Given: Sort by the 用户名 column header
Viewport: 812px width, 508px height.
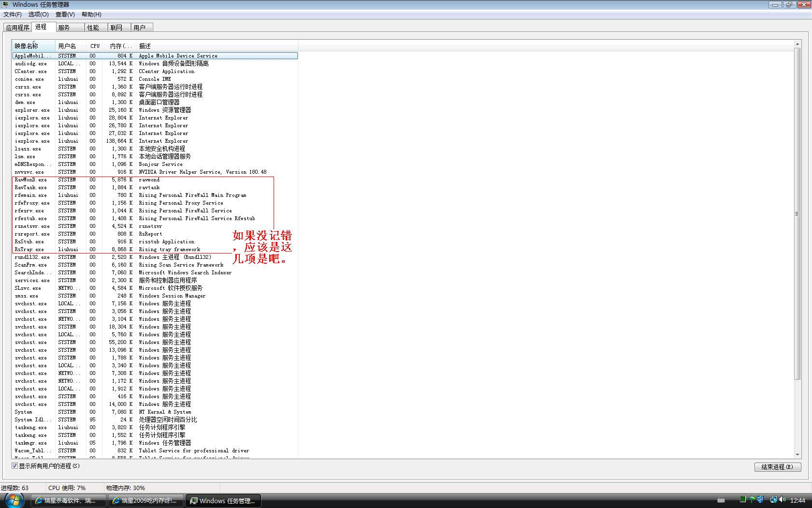Looking at the screenshot, I should click(71, 46).
